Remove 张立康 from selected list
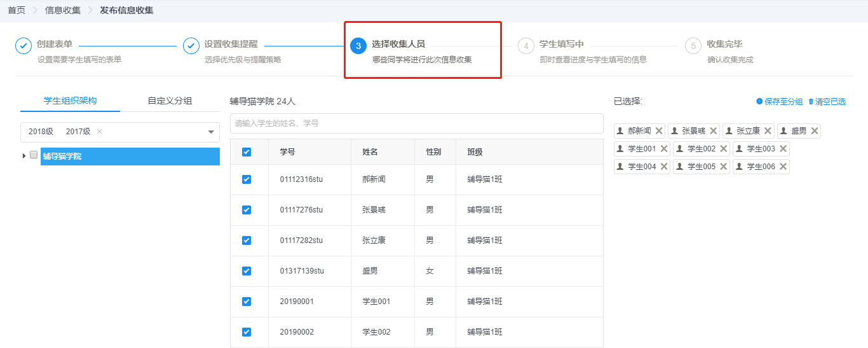 point(768,131)
